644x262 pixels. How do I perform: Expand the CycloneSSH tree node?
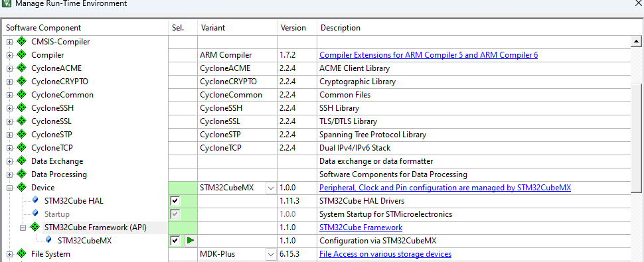[x=10, y=108]
